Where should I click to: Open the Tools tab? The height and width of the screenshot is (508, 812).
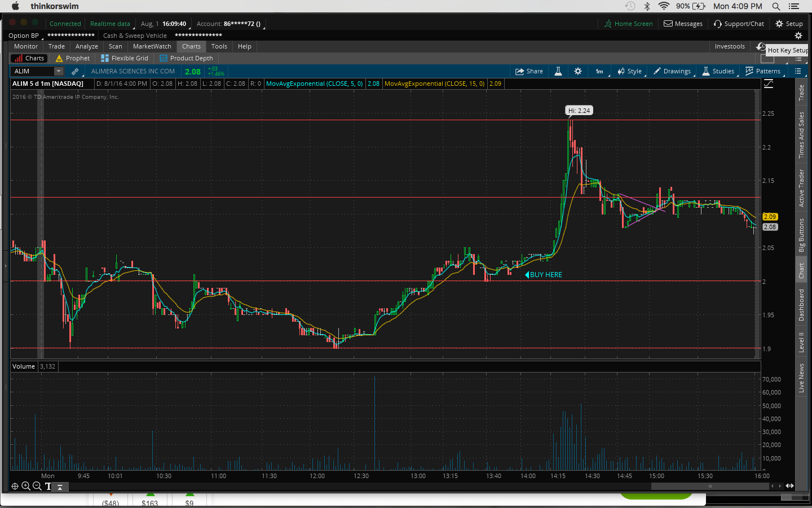click(219, 46)
